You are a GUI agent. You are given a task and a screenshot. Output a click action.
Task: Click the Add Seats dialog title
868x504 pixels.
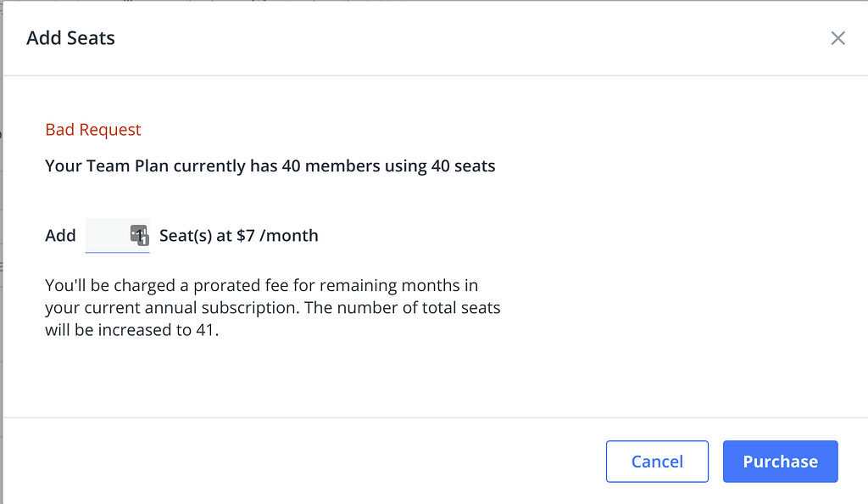(x=70, y=38)
